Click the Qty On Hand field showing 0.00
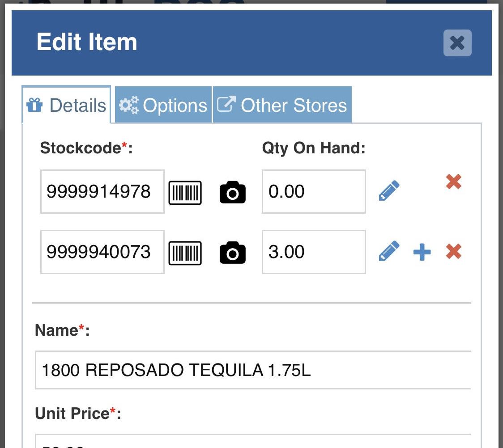This screenshot has width=503, height=448. (313, 191)
